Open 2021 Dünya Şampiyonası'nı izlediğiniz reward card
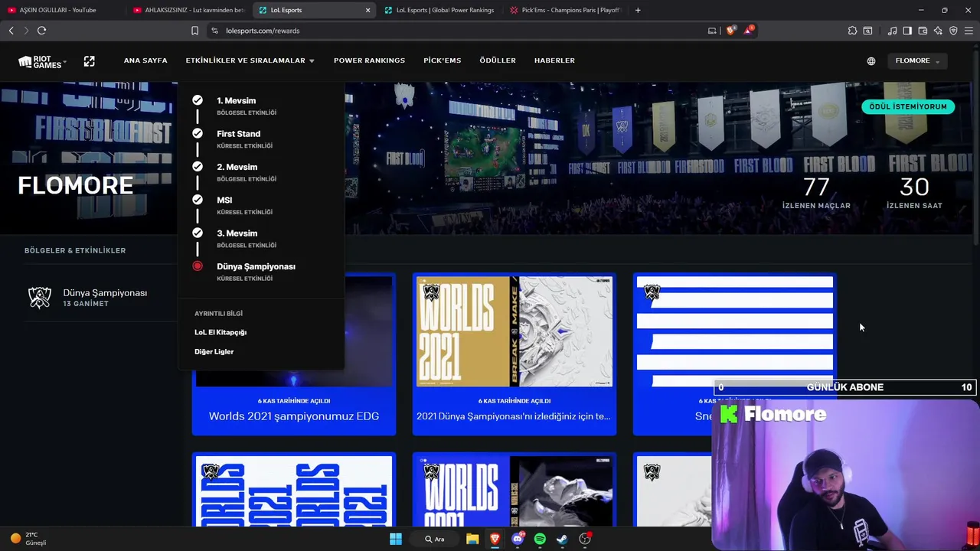The image size is (980, 551). coord(514,354)
